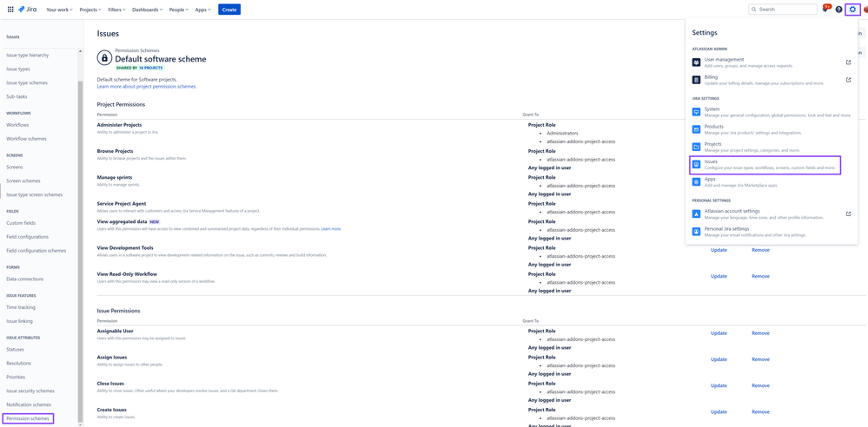Open Workflows in sidebar
The width and height of the screenshot is (868, 427).
click(x=17, y=125)
